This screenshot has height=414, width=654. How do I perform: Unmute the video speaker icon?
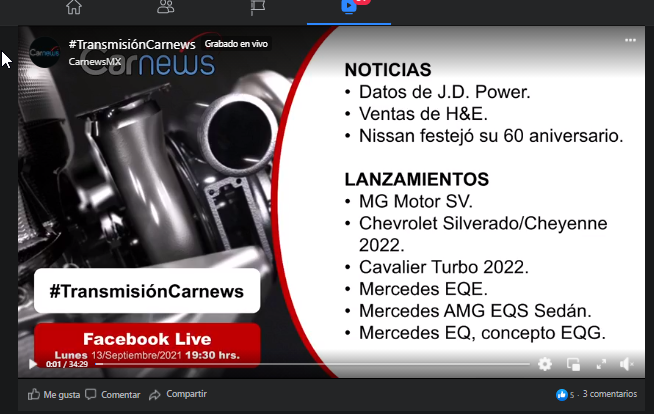tap(626, 364)
